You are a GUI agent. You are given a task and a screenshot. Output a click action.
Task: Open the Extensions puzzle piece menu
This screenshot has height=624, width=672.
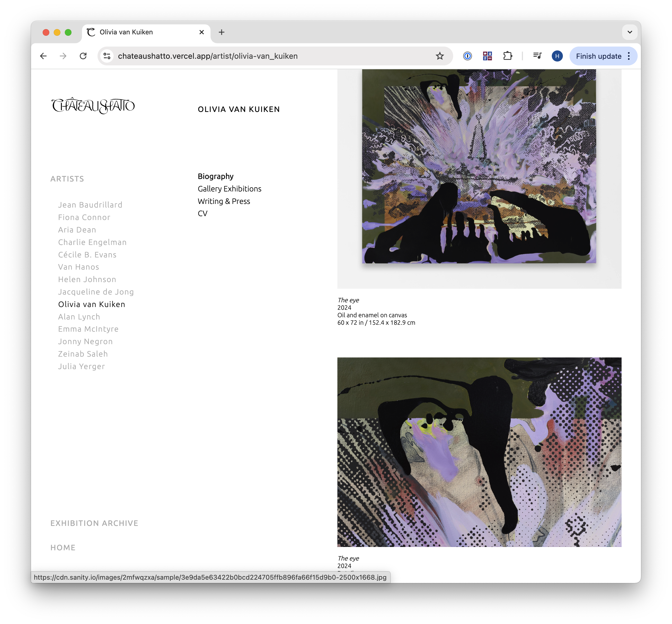(x=507, y=56)
